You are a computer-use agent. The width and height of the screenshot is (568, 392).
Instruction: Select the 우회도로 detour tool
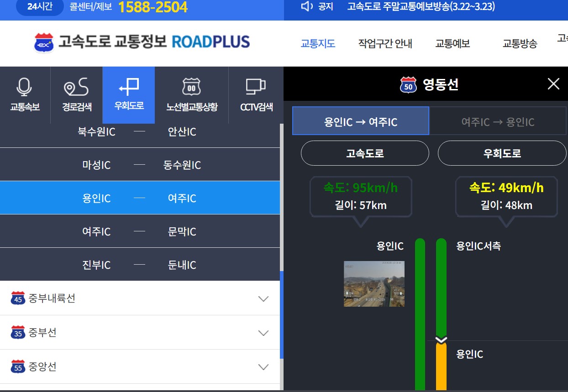pyautogui.click(x=128, y=95)
